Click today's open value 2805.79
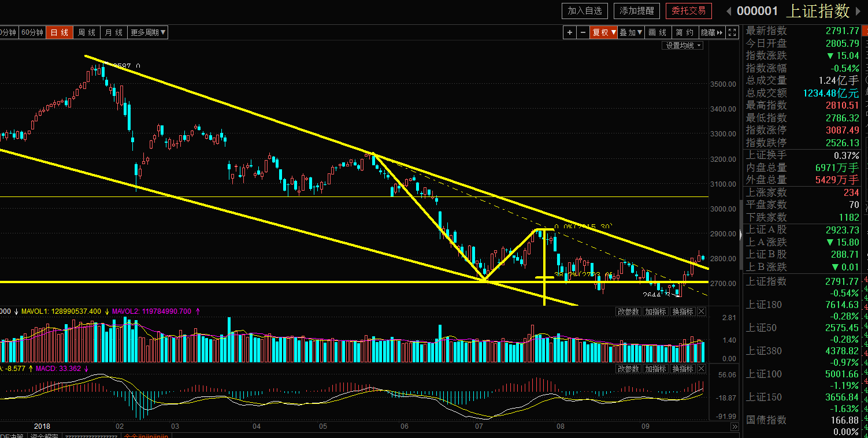Screen dimensions: 868x438 click(x=843, y=43)
